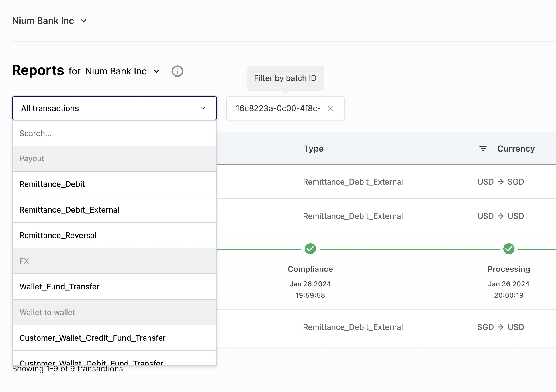Viewport: 556px width, 392px height.
Task: Select Customer_Wallet_Credit_Fund_Transfer option
Action: coord(115,338)
